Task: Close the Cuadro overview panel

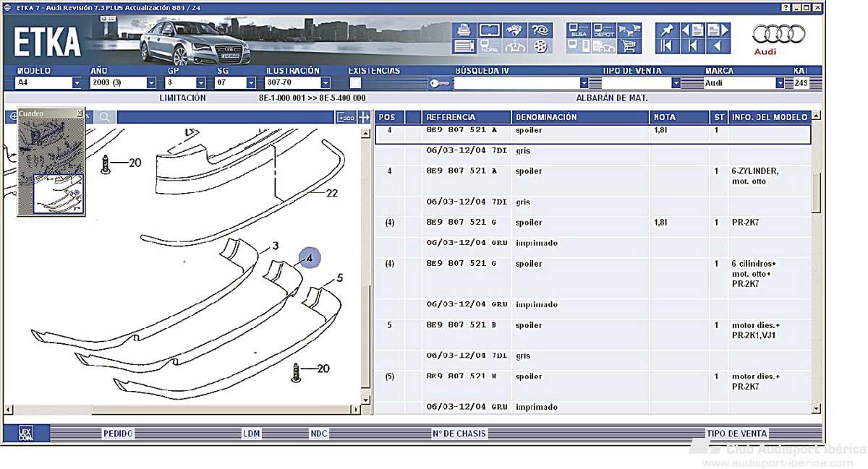Action: point(80,113)
